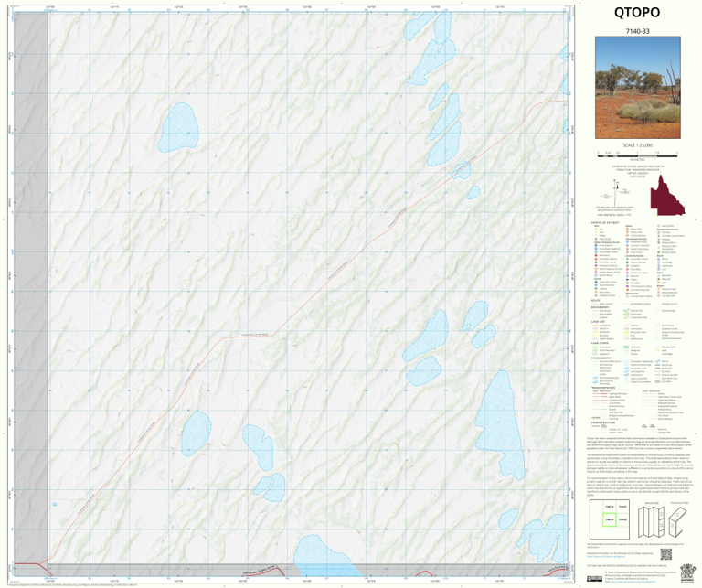Image resolution: width=702 pixels, height=588 pixels.
Task: Click the Commercial land use colour swatch
Action: (x=595, y=326)
